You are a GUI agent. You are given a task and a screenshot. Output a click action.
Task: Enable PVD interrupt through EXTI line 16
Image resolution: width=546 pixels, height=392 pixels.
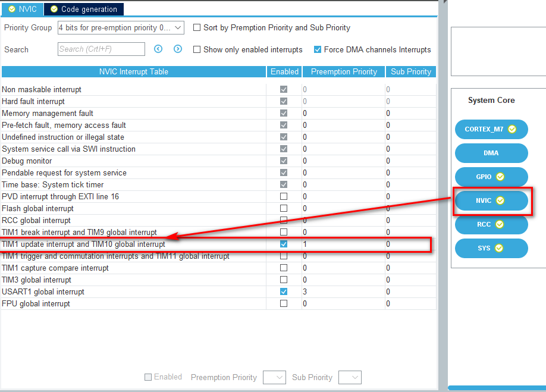coord(284,196)
